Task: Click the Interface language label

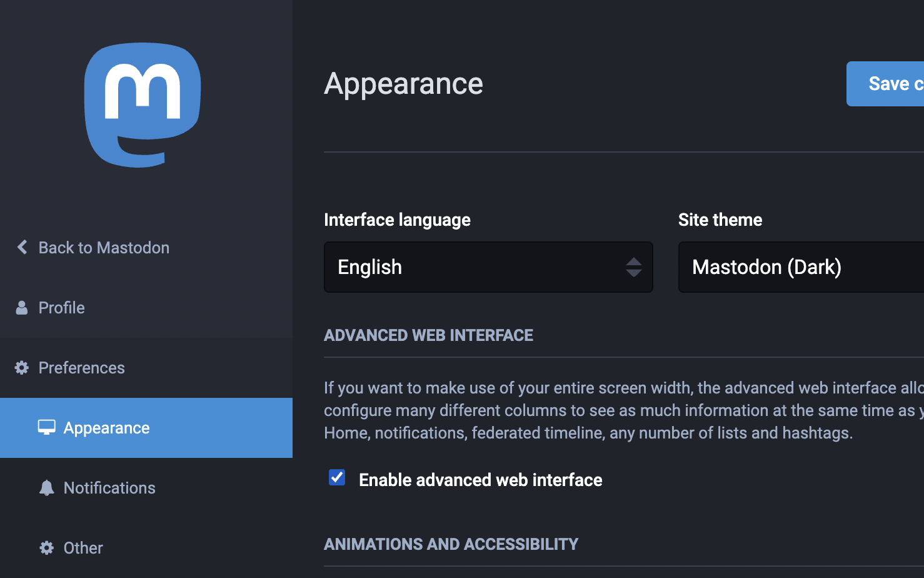Action: [x=397, y=220]
